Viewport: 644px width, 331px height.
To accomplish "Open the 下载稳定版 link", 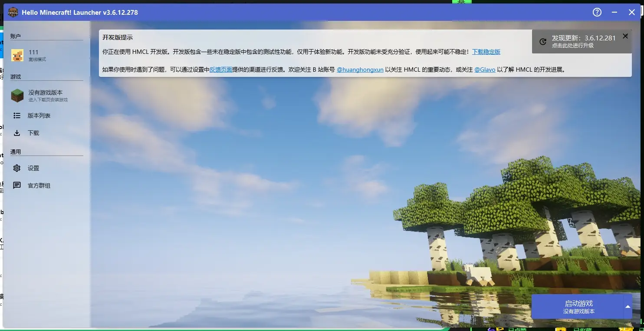I will click(486, 52).
